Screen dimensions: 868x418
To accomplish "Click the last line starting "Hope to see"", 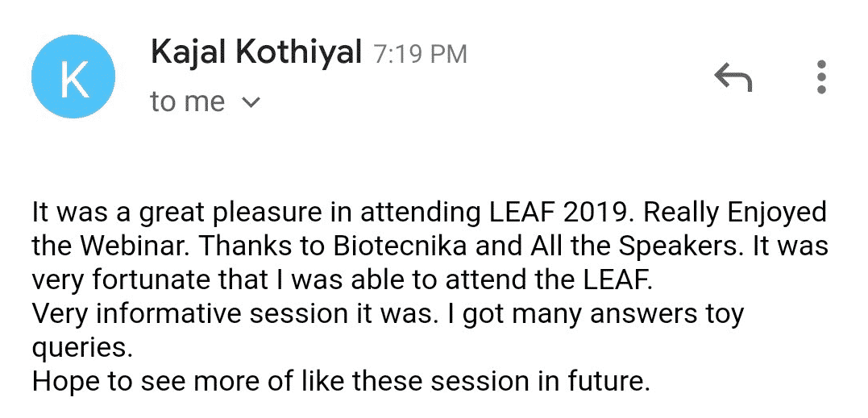I will (340, 382).
